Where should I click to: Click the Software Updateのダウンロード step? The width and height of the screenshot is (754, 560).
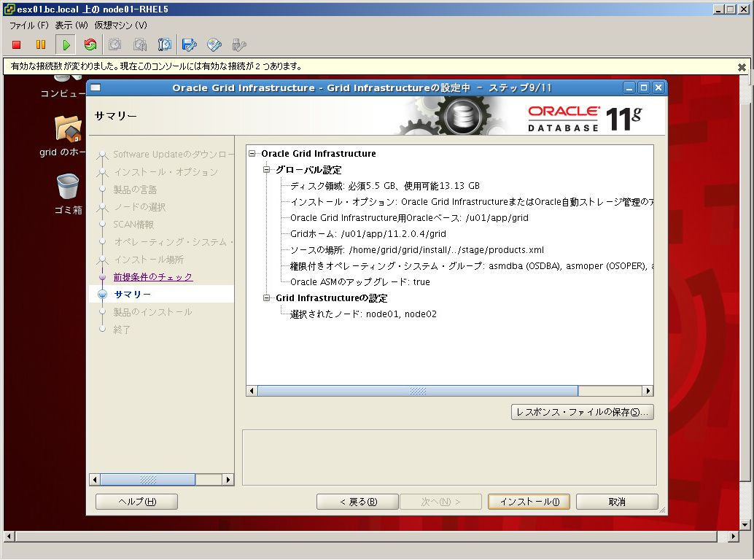pos(173,155)
